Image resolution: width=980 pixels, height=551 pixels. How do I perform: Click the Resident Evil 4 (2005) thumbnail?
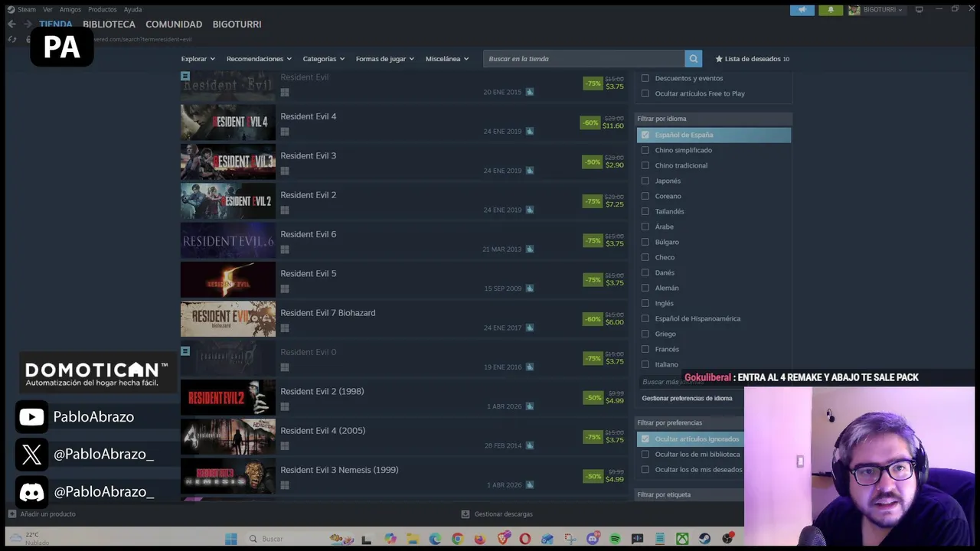click(228, 437)
